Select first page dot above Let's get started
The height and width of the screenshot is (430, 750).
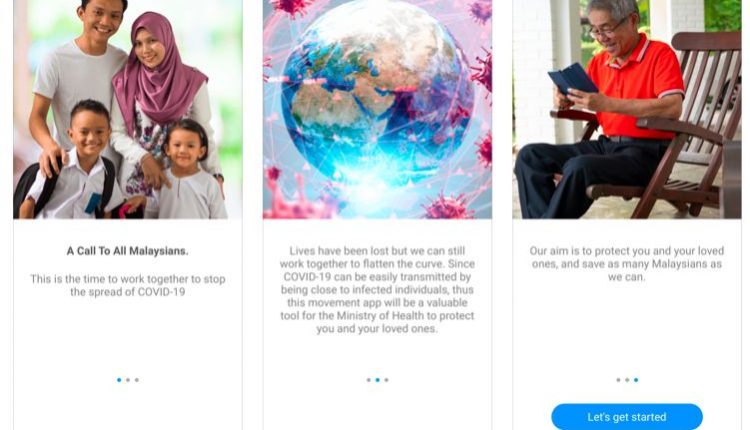tap(618, 380)
